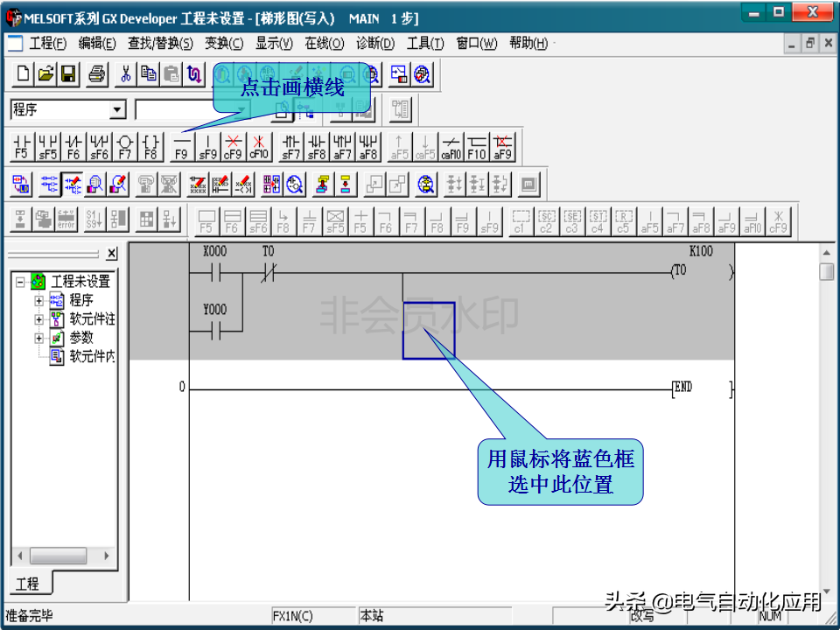Insert a normally closed contact (F6)

point(73,147)
